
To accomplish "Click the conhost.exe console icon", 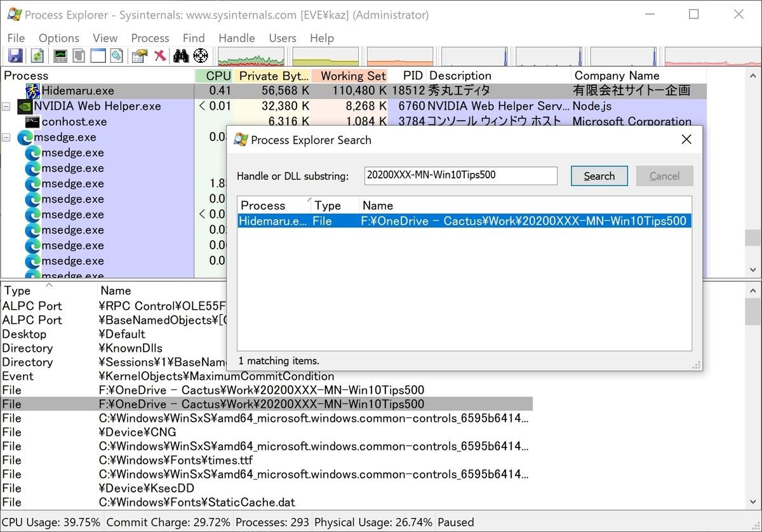I will tap(33, 121).
